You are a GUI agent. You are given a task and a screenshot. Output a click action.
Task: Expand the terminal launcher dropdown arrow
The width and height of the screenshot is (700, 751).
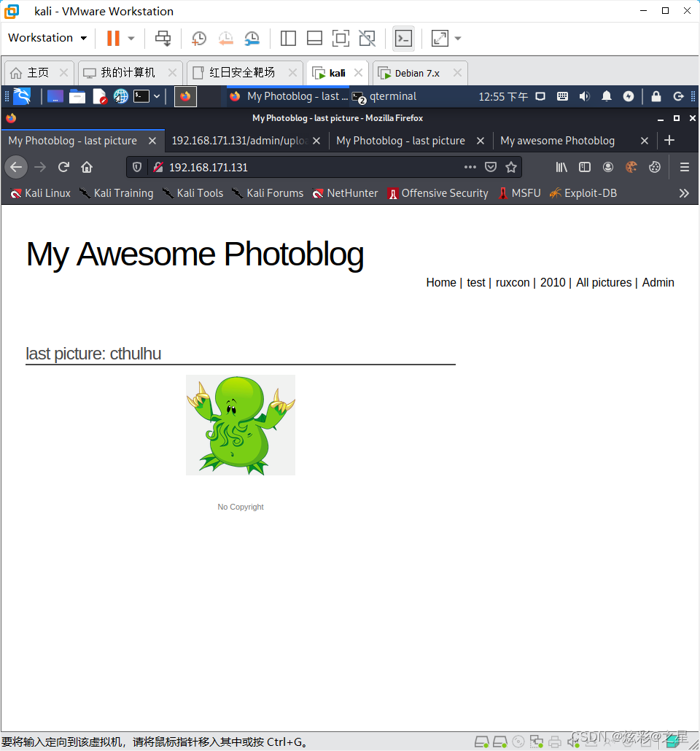coord(157,96)
